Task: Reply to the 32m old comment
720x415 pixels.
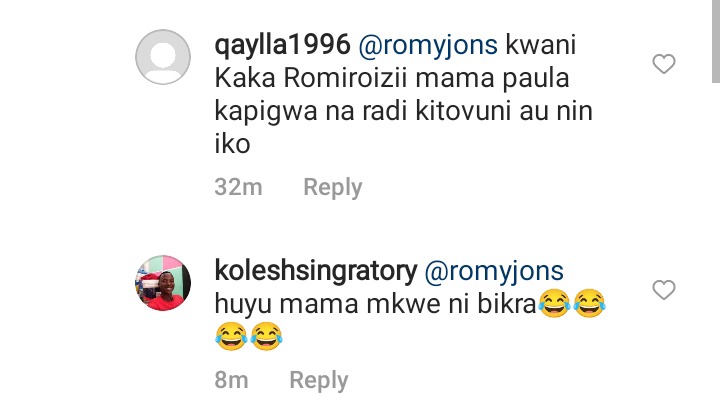Action: [333, 188]
